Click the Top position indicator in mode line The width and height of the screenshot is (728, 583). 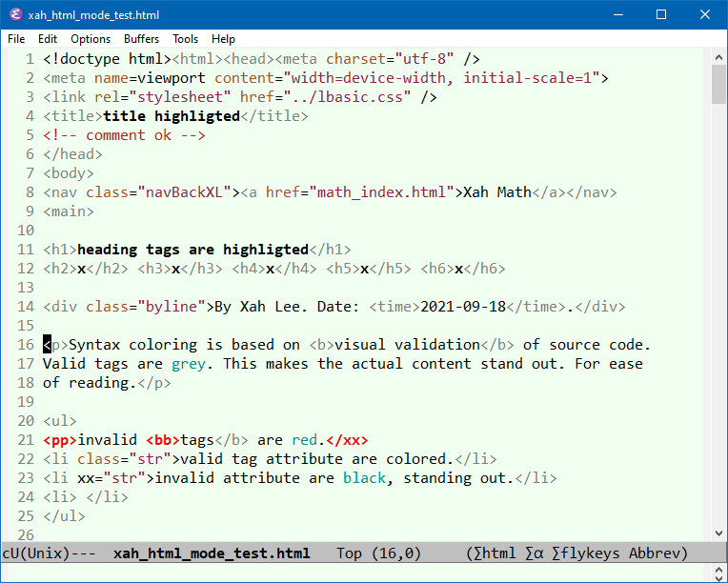(349, 553)
